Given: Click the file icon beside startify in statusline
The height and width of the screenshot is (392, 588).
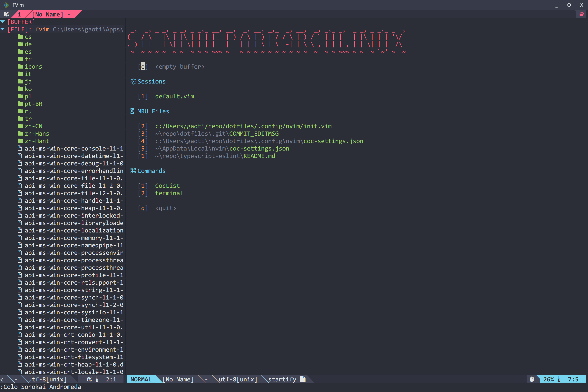Looking at the screenshot, I should click(303, 379).
